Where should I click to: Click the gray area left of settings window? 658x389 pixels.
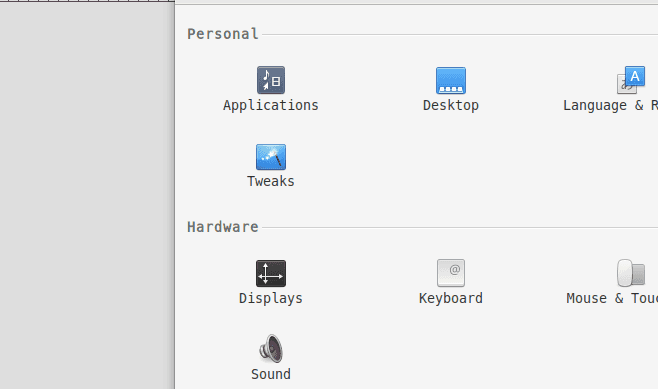(x=87, y=195)
